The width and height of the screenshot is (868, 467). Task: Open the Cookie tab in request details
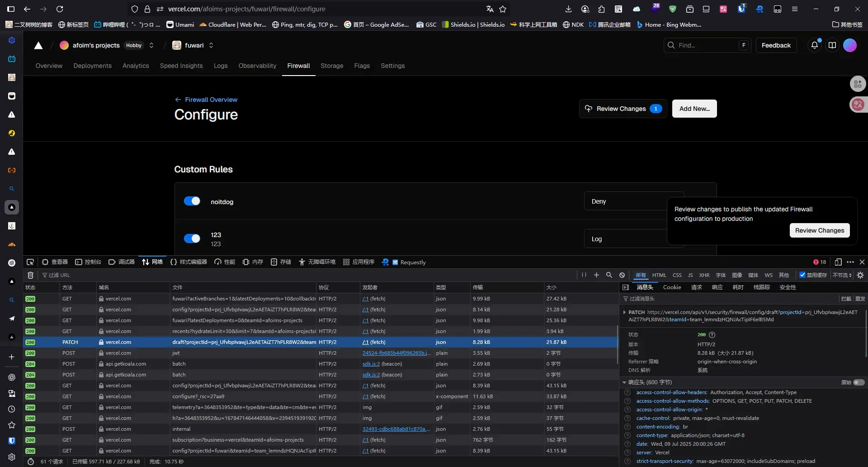pyautogui.click(x=672, y=287)
